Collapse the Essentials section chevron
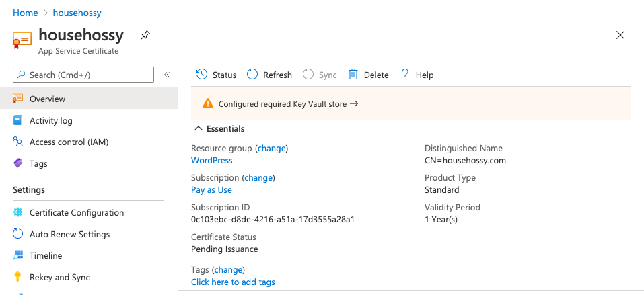The width and height of the screenshot is (644, 295). coord(199,129)
